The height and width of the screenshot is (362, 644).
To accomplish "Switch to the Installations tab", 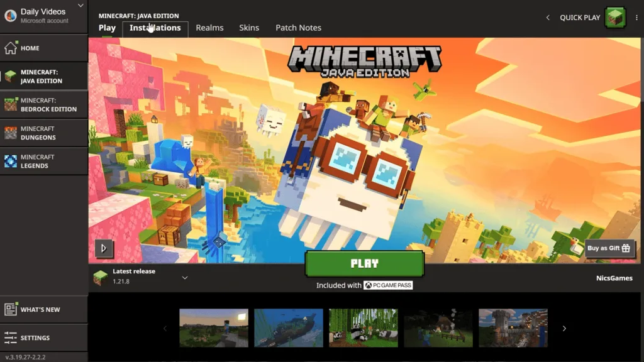I will point(155,28).
